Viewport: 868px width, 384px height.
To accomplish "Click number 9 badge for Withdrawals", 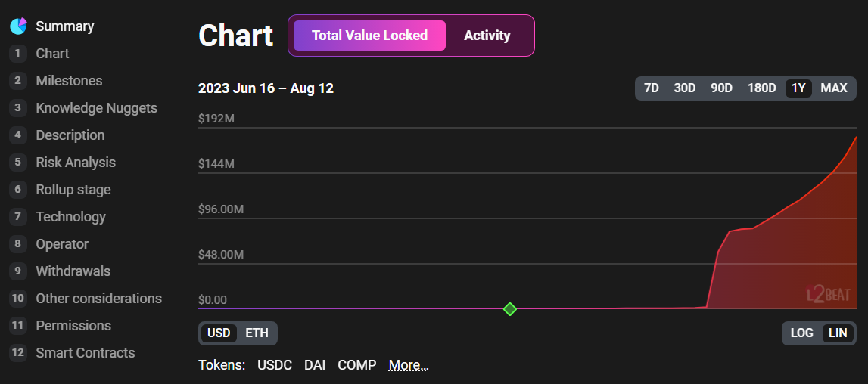I will click(18, 271).
